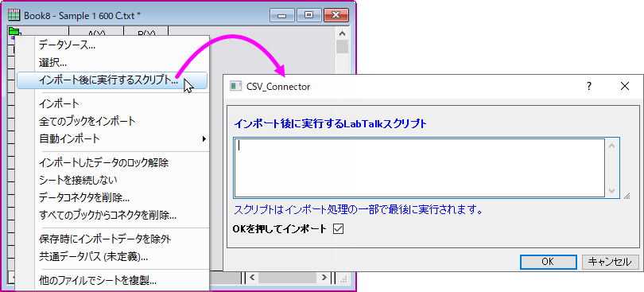Choose 他のファイルでシートを複製...
The image size is (644, 292).
[112, 281]
